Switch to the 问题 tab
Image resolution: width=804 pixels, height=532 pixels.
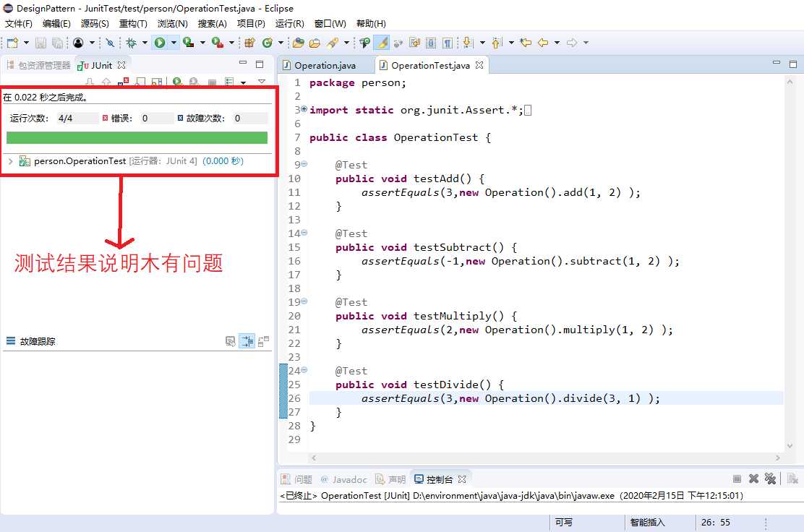tap(297, 479)
